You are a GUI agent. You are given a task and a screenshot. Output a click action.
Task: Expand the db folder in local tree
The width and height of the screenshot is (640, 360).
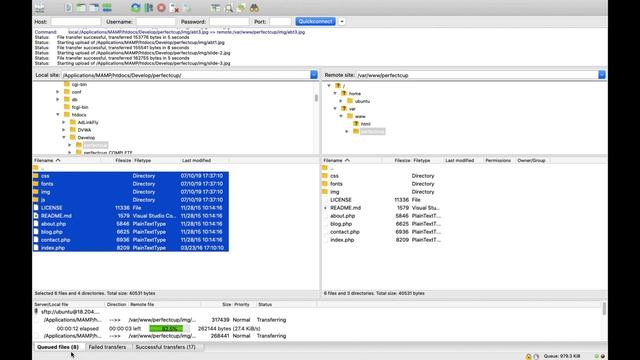click(x=58, y=99)
